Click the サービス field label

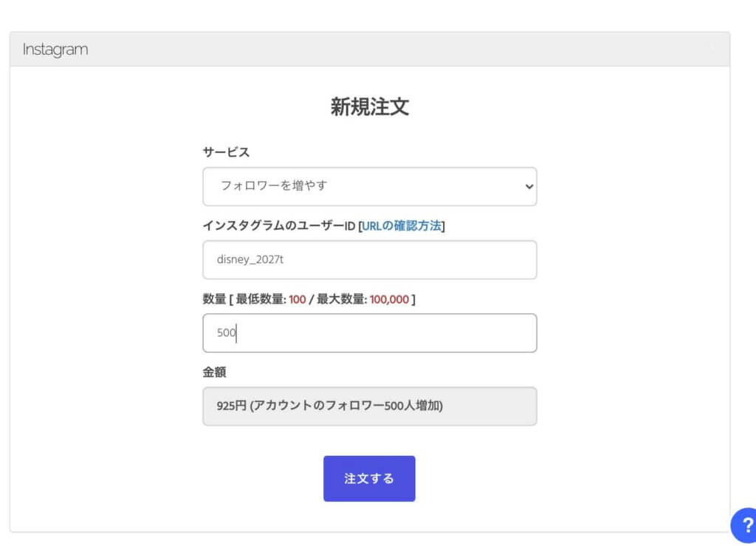point(226,152)
